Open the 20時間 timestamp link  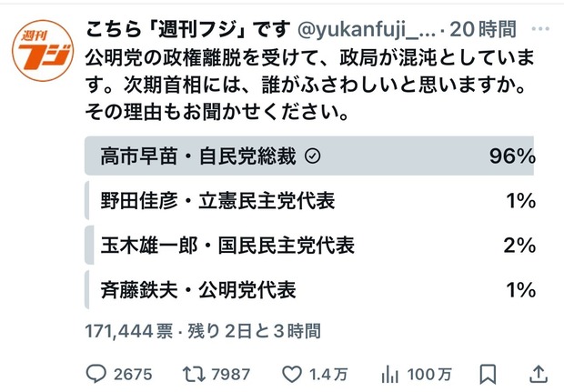pos(483,29)
